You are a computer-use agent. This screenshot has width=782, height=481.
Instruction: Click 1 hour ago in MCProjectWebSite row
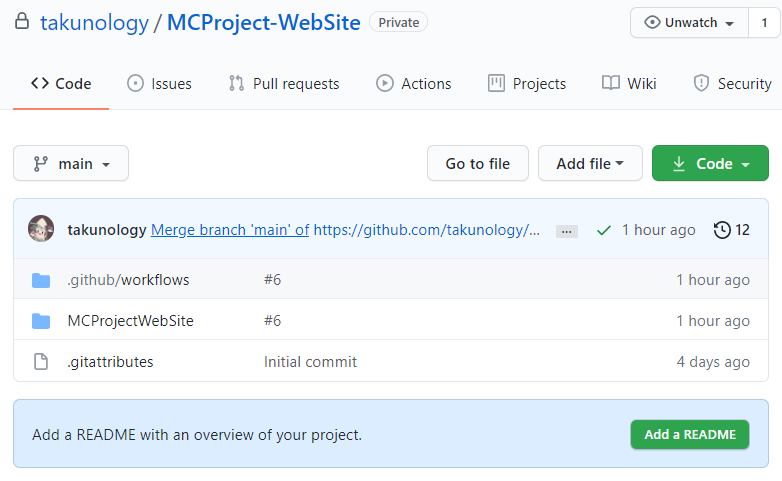pos(713,321)
